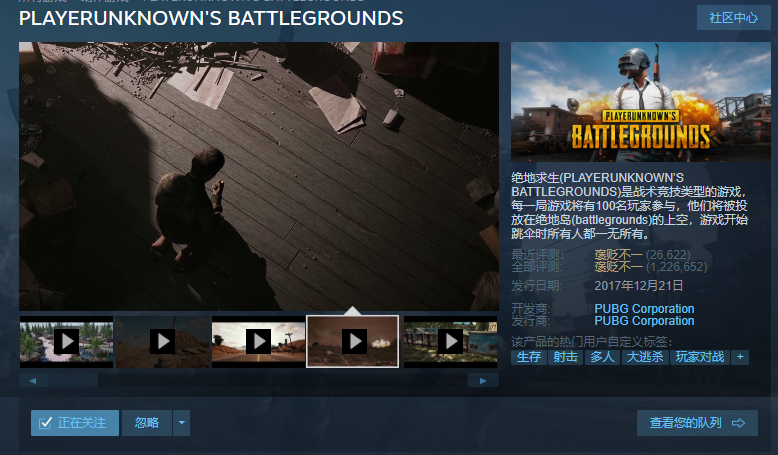Expand the dropdown arrow next to 忽略
The width and height of the screenshot is (778, 455).
182,423
